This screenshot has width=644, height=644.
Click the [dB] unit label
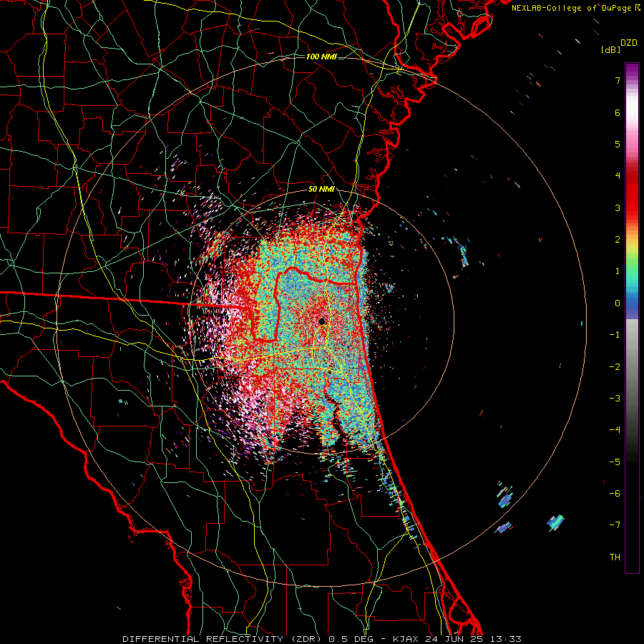coord(611,49)
